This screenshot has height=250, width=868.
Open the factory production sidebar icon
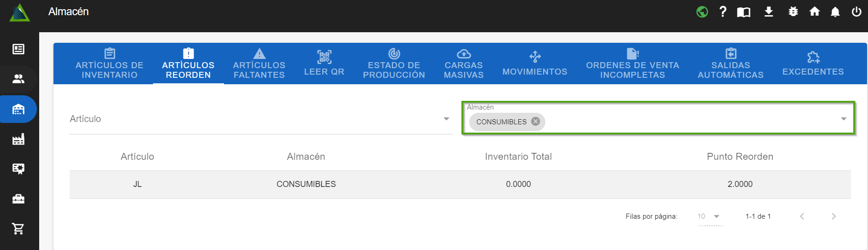[18, 139]
